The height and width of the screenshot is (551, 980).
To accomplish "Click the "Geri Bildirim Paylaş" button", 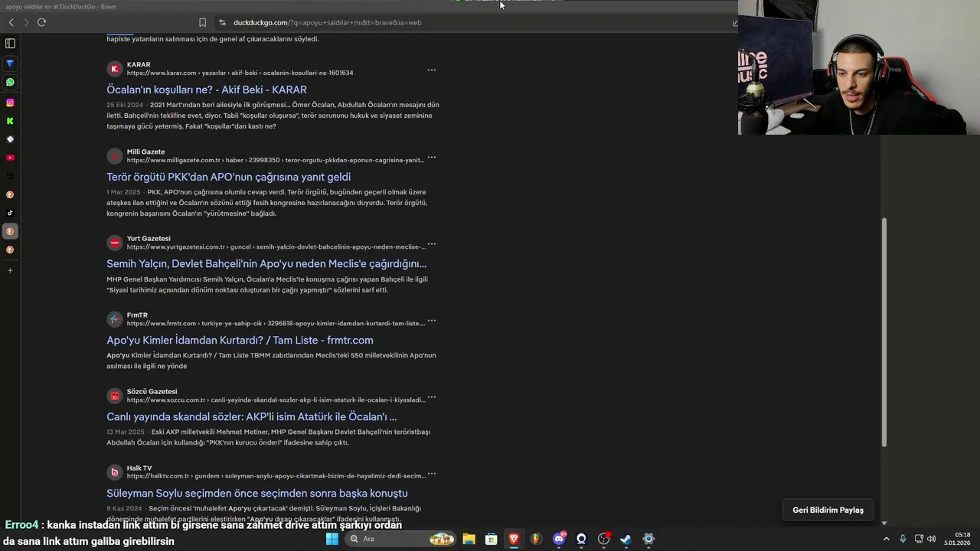I will tap(828, 510).
